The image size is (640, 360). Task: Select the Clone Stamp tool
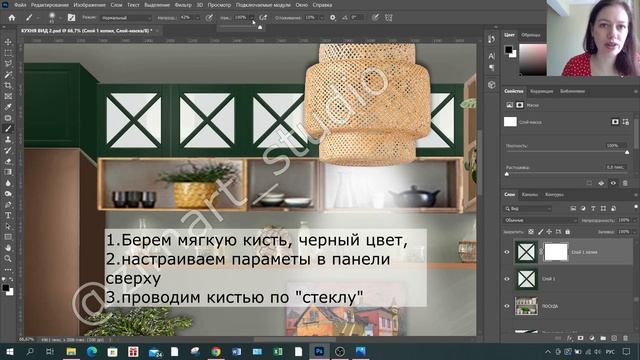pyautogui.click(x=8, y=139)
